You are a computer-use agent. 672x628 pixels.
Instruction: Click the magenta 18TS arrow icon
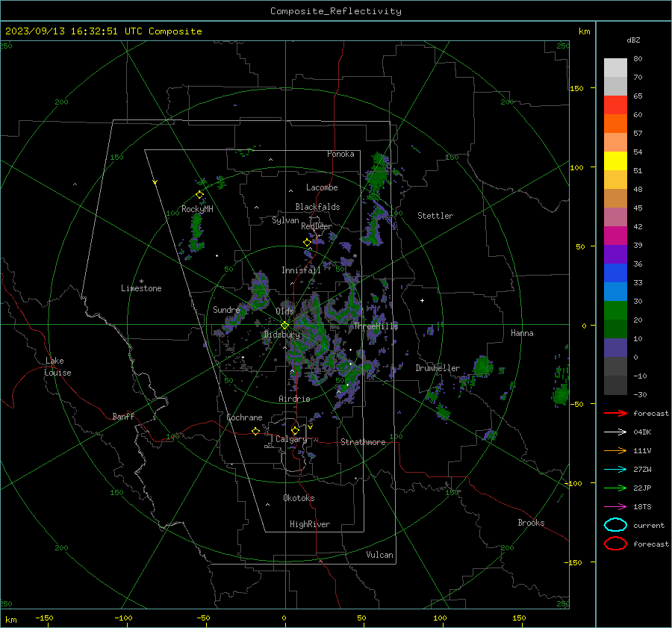[615, 507]
